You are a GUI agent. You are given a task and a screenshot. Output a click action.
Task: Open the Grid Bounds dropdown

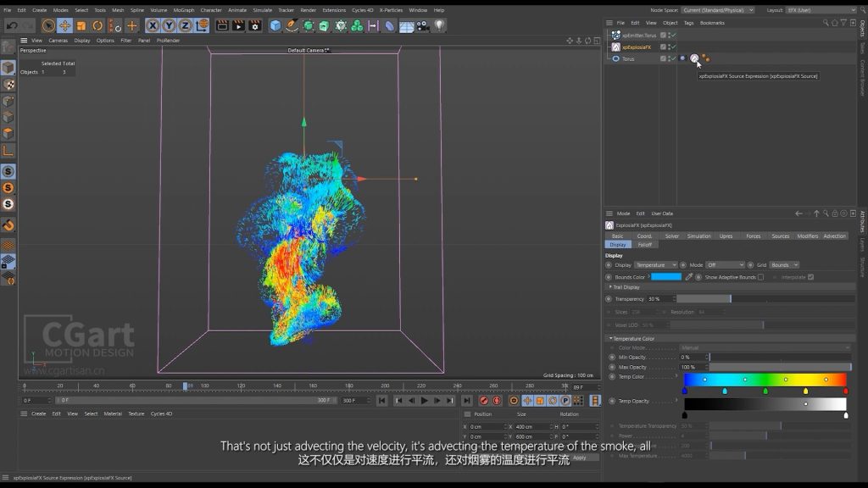tap(784, 265)
